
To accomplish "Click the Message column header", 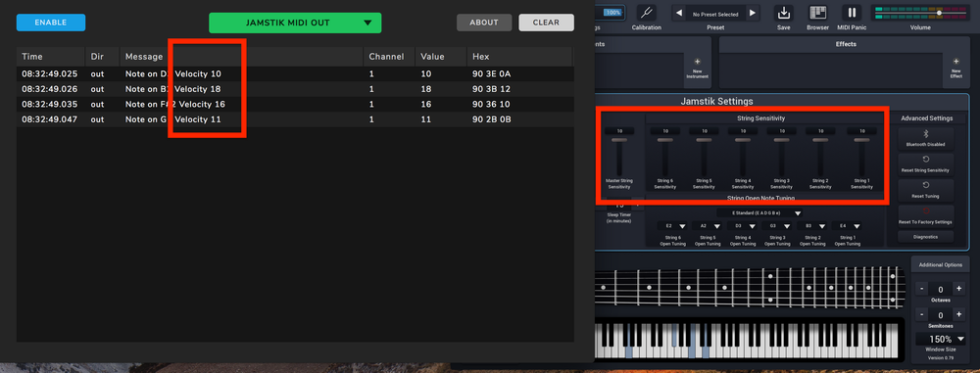I will pos(241,56).
